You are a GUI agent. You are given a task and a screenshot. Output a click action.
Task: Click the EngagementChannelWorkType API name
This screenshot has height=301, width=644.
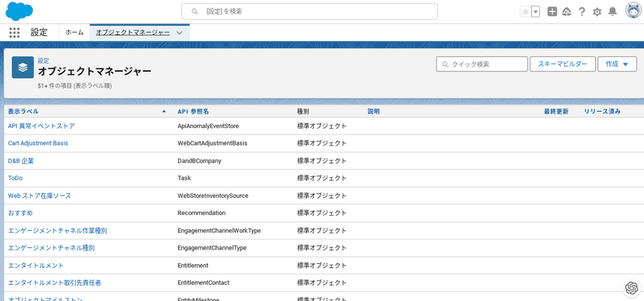pyautogui.click(x=219, y=231)
